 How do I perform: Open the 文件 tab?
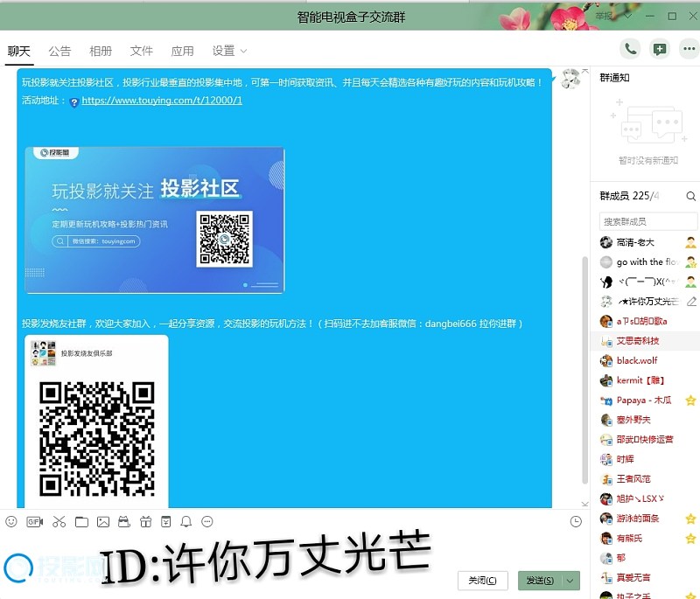pyautogui.click(x=142, y=51)
